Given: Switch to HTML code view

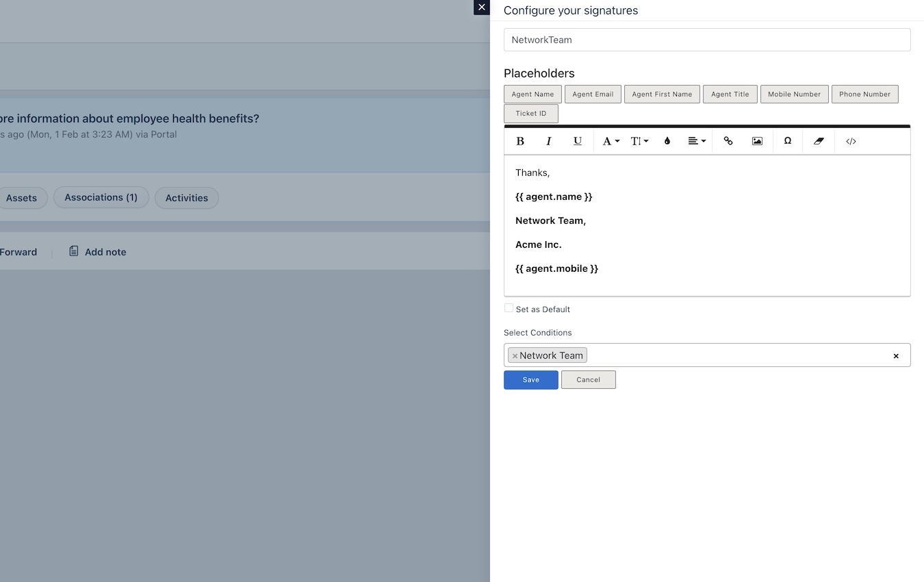Looking at the screenshot, I should pyautogui.click(x=850, y=141).
